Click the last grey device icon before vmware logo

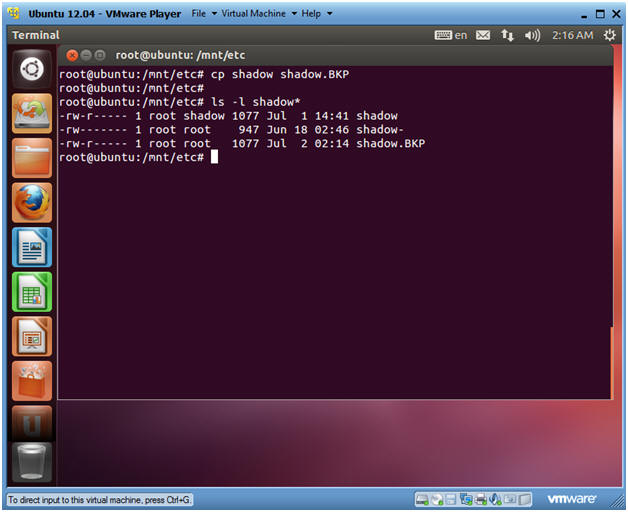pyautogui.click(x=524, y=499)
